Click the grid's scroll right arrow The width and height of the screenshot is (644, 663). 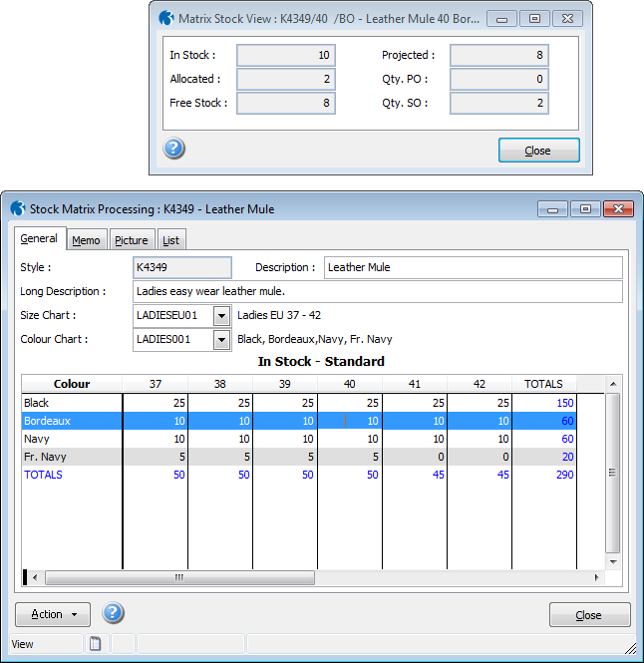coord(596,577)
